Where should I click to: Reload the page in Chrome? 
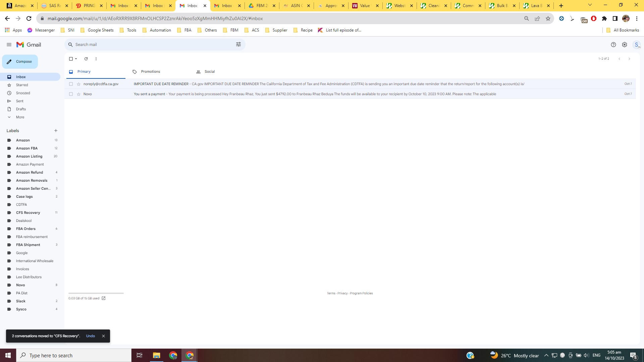(29, 18)
